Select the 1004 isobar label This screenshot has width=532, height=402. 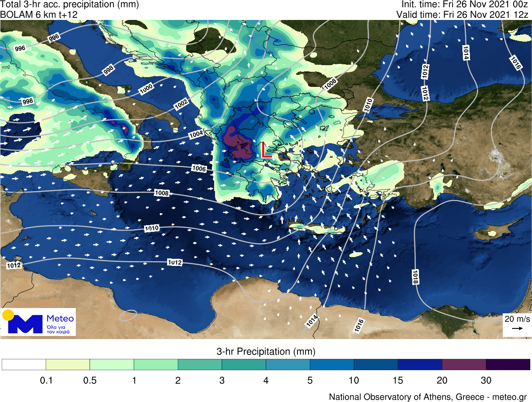click(196, 134)
